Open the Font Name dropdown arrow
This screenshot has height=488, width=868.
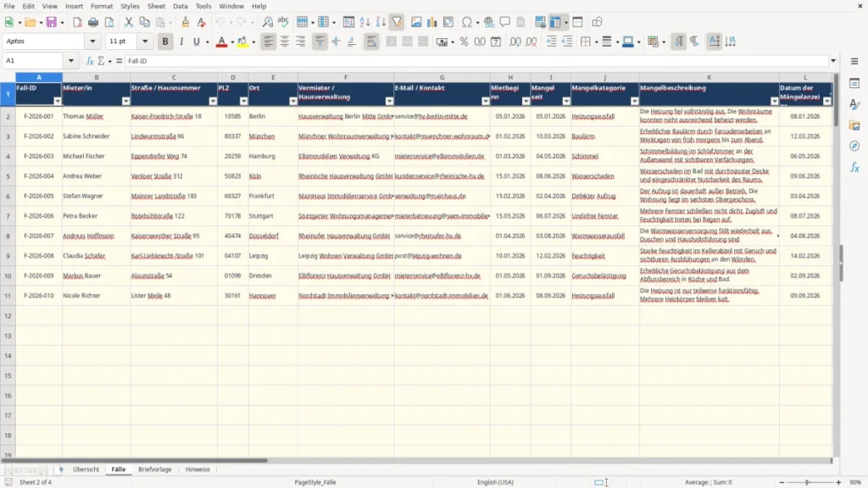coord(92,42)
